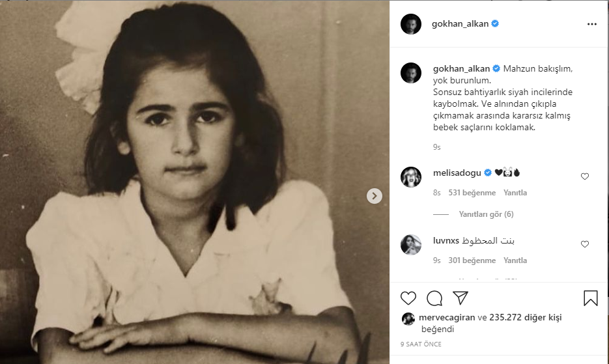The image size is (609, 364).
Task: Share post via paper plane icon
Action: pos(460,298)
